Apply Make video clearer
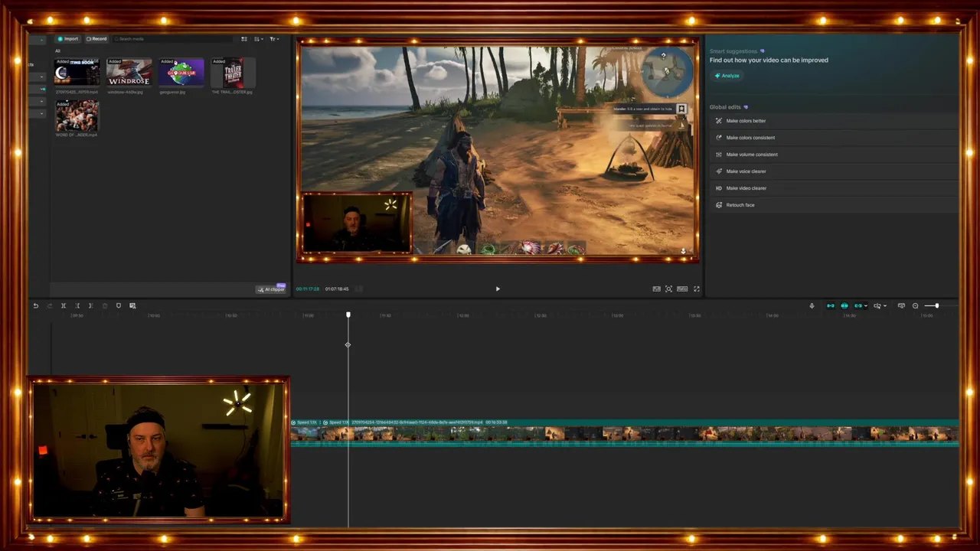The height and width of the screenshot is (551, 980). click(x=833, y=188)
